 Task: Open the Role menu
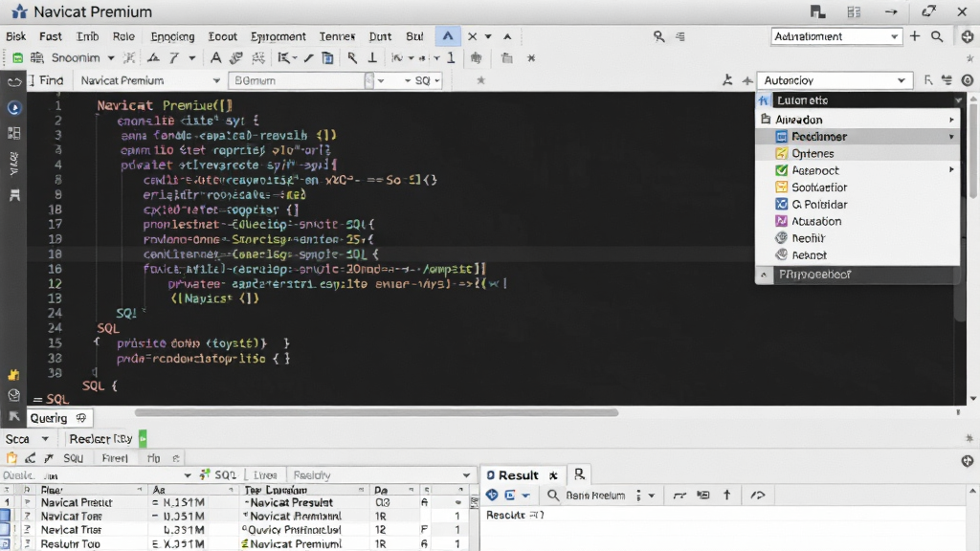click(x=123, y=36)
